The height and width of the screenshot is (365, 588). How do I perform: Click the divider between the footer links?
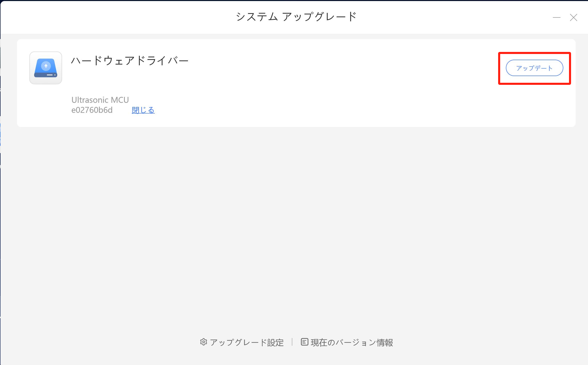click(292, 342)
